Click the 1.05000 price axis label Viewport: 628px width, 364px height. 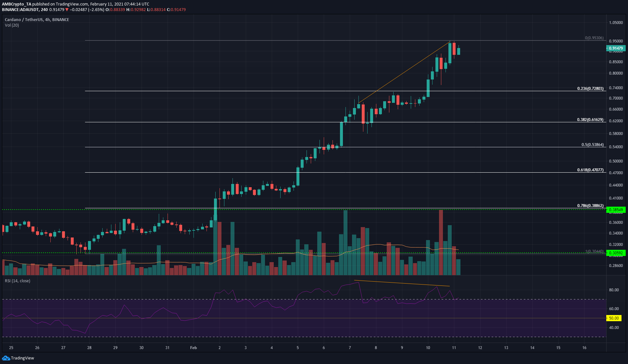tap(616, 23)
